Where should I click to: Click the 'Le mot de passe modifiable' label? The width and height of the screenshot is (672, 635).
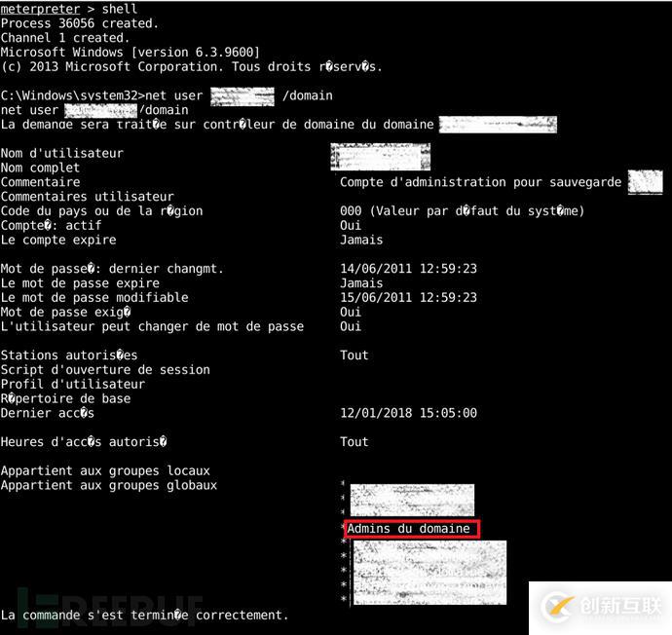[x=94, y=297]
